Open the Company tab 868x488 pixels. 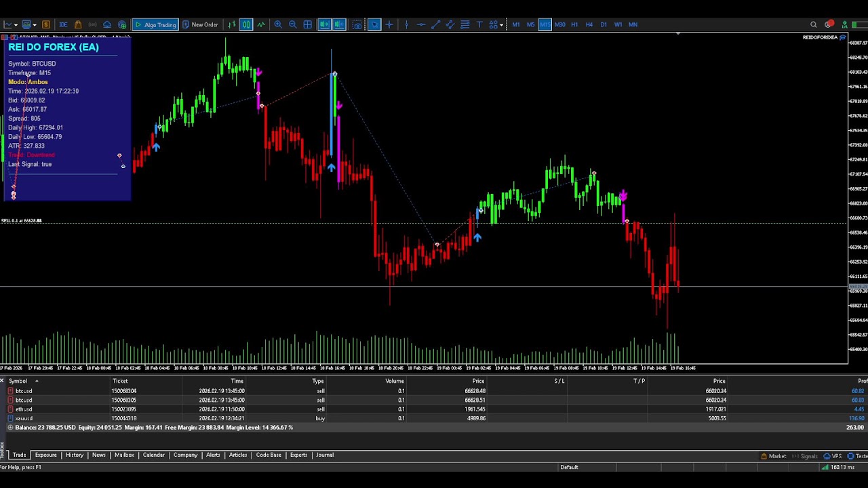[x=185, y=455]
